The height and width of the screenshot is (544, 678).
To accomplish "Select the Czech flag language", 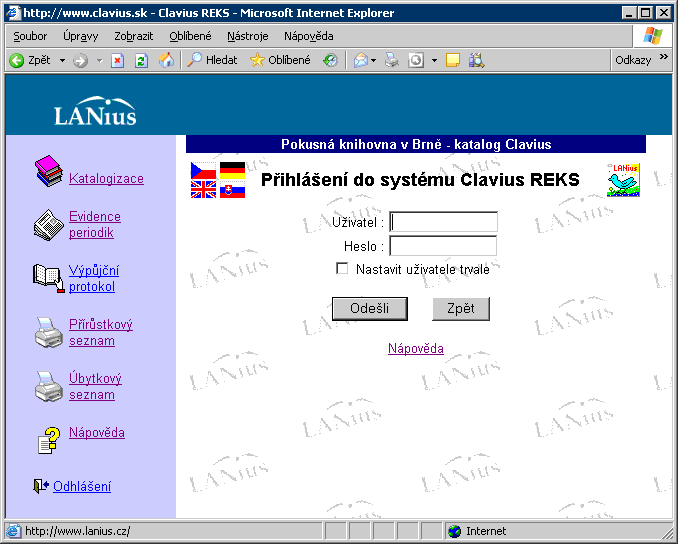I will click(203, 170).
